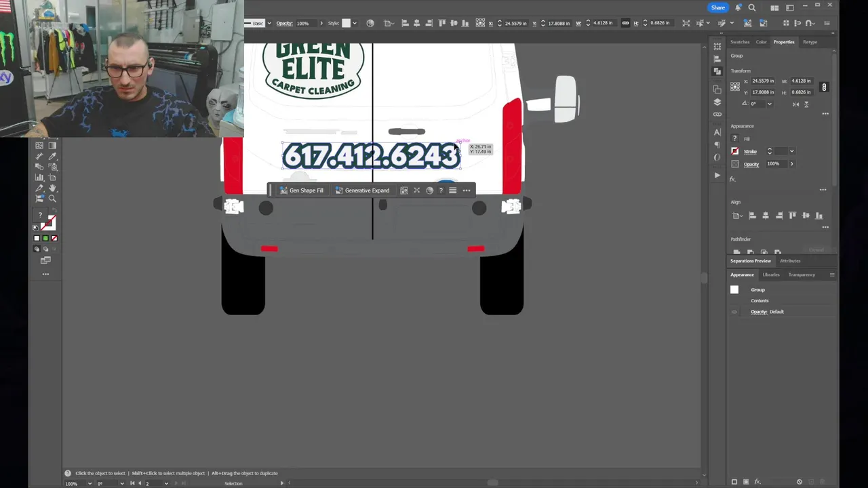This screenshot has height=488, width=868.
Task: Select the Zoom tool in the toolbar
Action: (53, 198)
